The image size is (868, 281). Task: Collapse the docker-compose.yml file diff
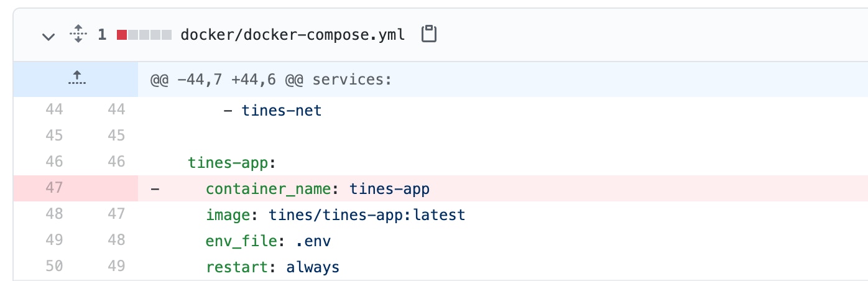tap(48, 35)
